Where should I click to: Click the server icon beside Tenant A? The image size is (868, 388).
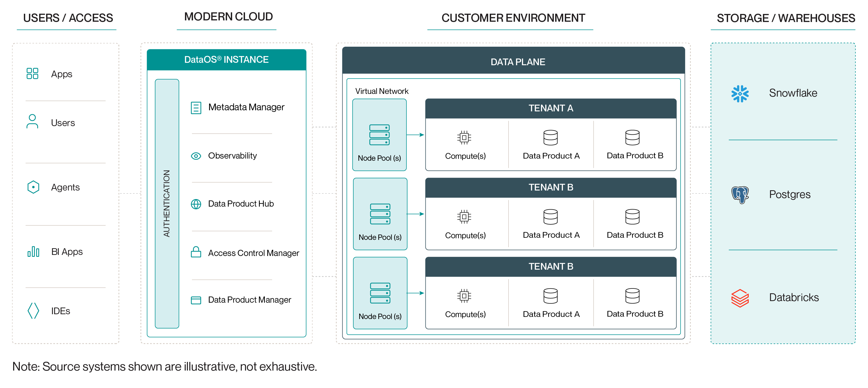tap(379, 135)
